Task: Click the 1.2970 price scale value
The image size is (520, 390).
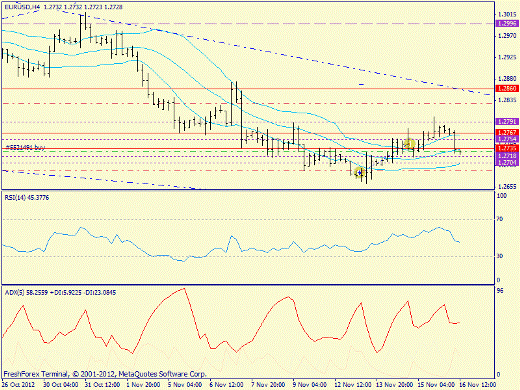Action: [507, 36]
